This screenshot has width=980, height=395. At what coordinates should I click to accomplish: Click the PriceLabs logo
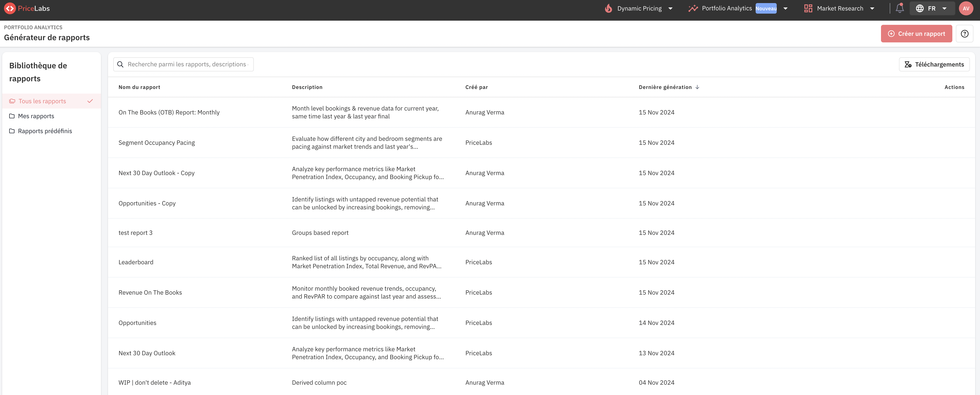[27, 8]
